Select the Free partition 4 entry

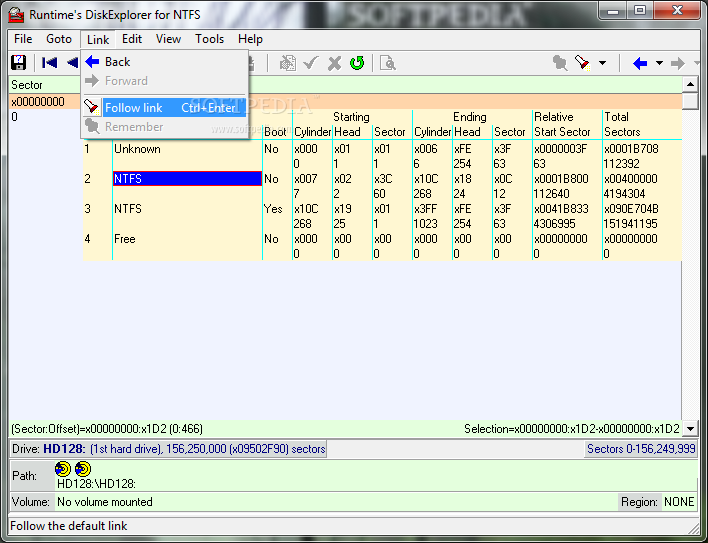click(x=125, y=239)
